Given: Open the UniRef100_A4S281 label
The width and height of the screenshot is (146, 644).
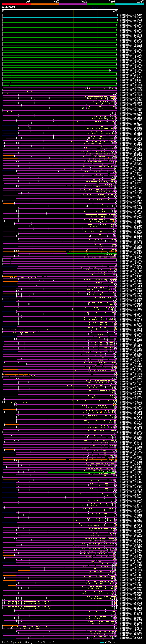Looking at the screenshot, I should 131,93.
